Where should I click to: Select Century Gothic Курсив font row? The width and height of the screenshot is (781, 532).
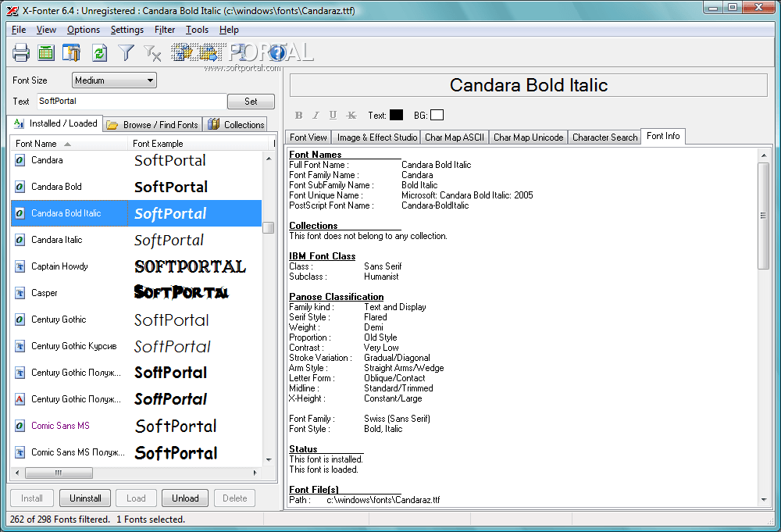pyautogui.click(x=136, y=346)
